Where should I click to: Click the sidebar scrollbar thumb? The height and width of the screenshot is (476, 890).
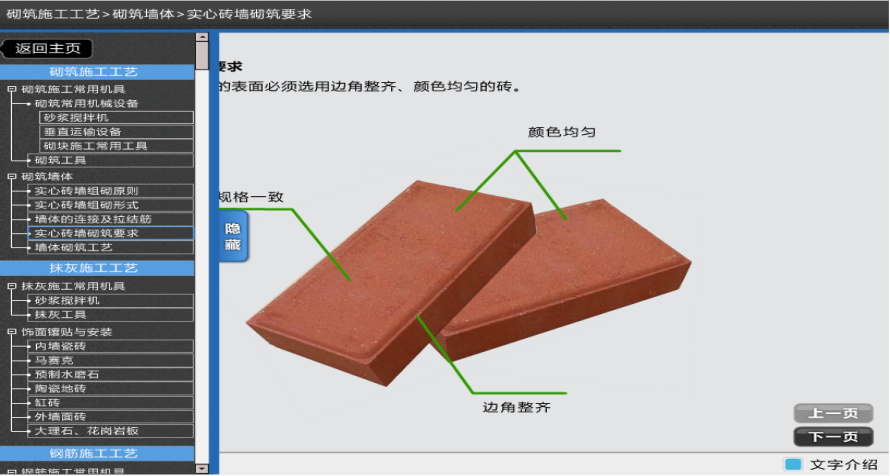point(202,56)
